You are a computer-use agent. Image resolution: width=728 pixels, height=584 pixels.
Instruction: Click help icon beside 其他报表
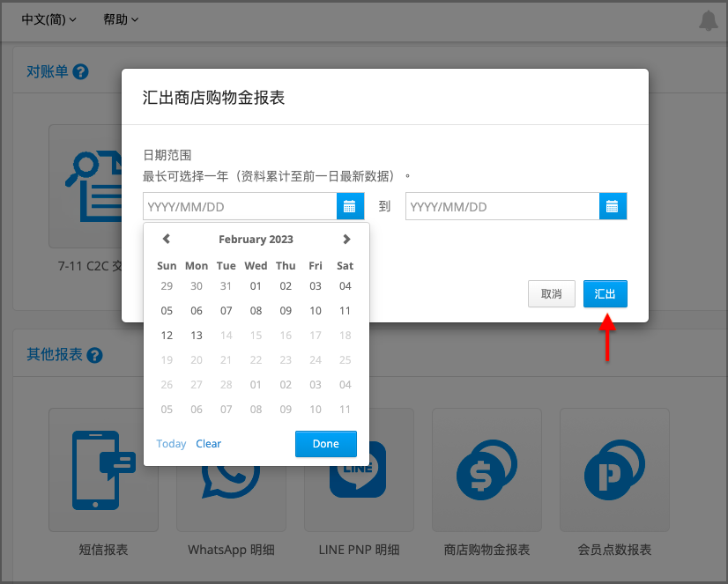(94, 355)
